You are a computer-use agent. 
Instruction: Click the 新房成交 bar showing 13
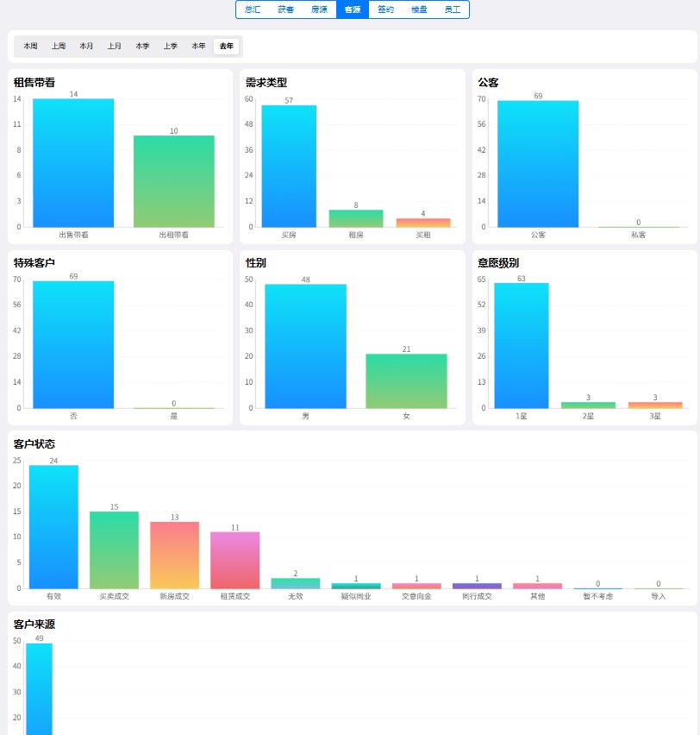coord(175,556)
